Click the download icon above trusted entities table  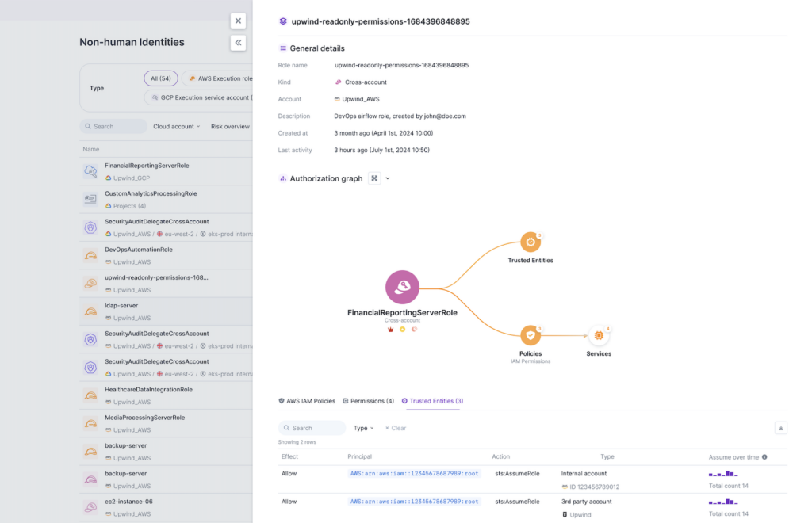coord(780,428)
